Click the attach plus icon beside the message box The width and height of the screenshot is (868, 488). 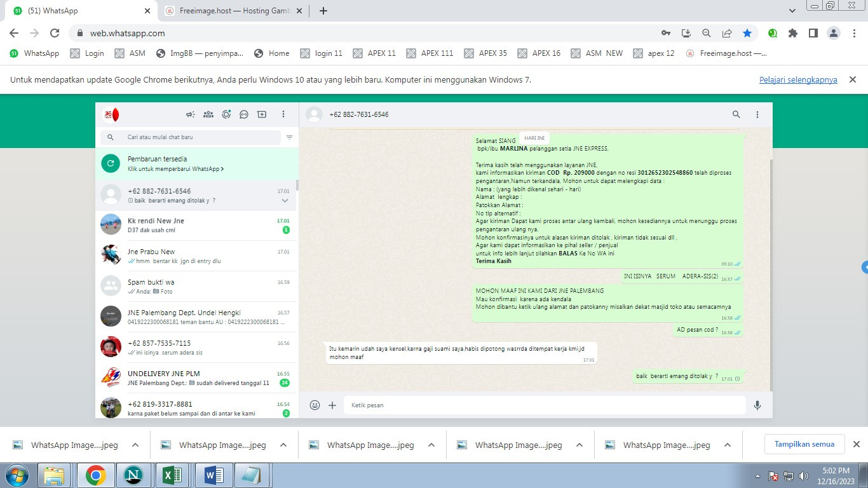[332, 405]
